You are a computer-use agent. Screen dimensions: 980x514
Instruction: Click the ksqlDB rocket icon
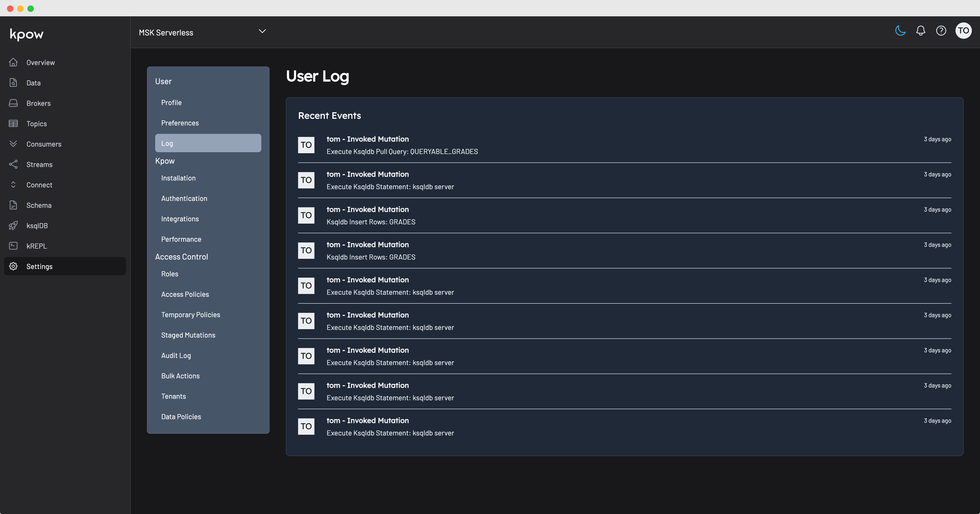pos(13,225)
